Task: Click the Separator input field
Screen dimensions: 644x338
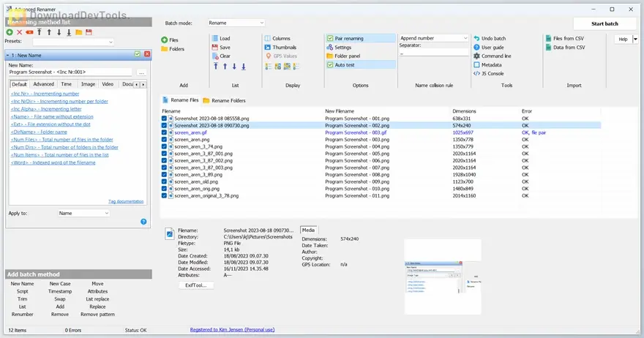Action: tap(434, 53)
